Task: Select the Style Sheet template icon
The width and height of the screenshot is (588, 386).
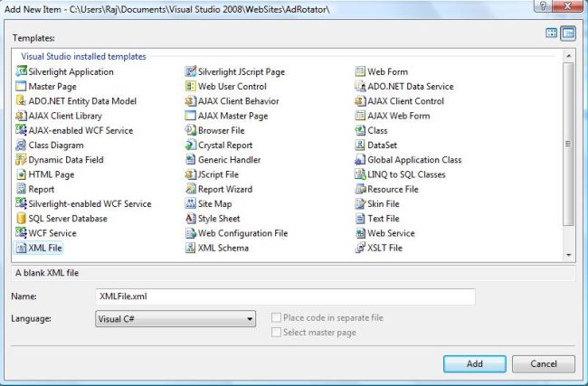Action: tap(191, 218)
